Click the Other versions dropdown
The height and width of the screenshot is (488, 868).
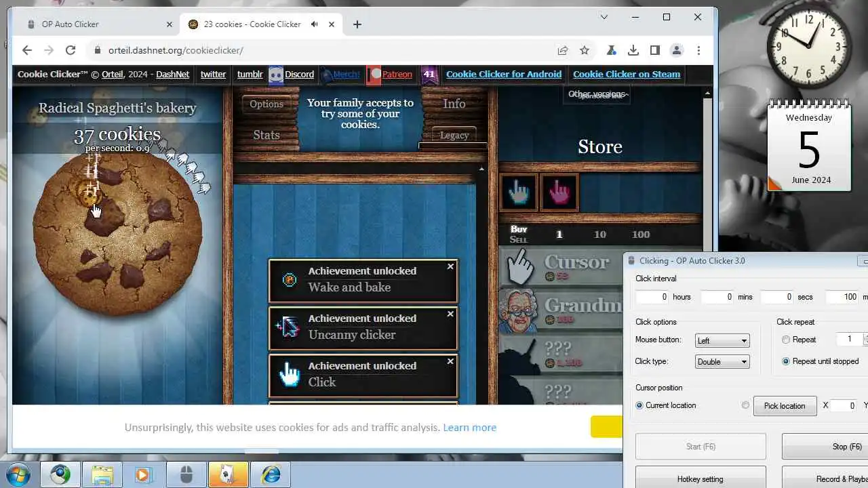pyautogui.click(x=597, y=94)
